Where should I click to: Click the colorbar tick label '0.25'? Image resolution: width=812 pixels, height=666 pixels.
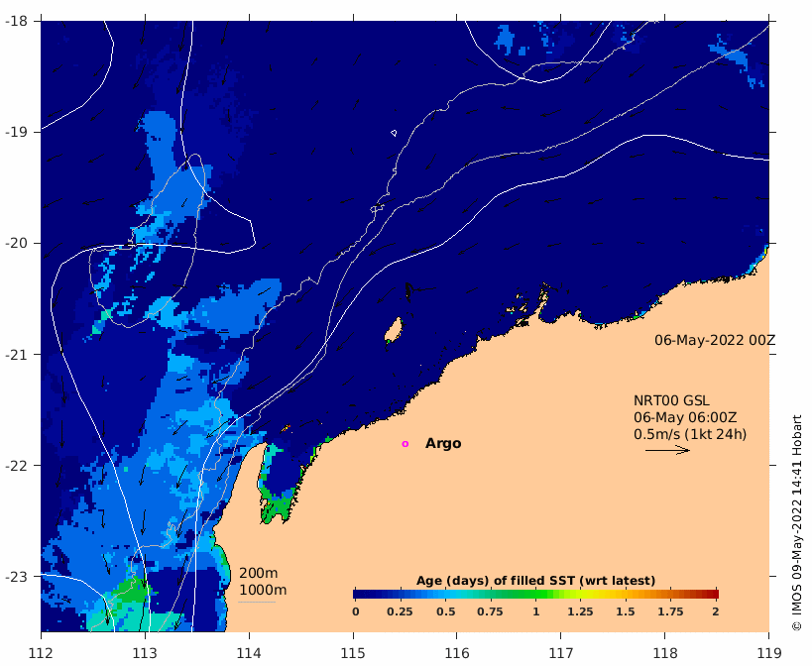click(x=400, y=611)
